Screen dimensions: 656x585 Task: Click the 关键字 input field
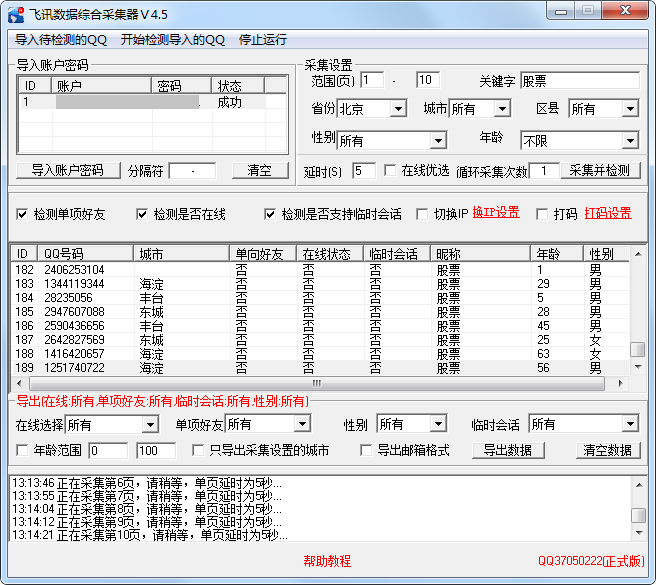click(579, 80)
